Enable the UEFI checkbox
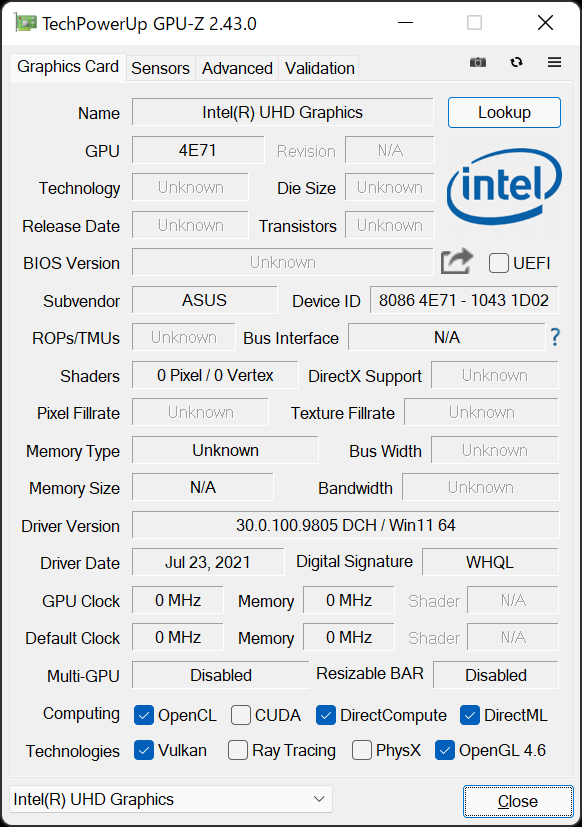The height and width of the screenshot is (827, 582). coord(498,263)
